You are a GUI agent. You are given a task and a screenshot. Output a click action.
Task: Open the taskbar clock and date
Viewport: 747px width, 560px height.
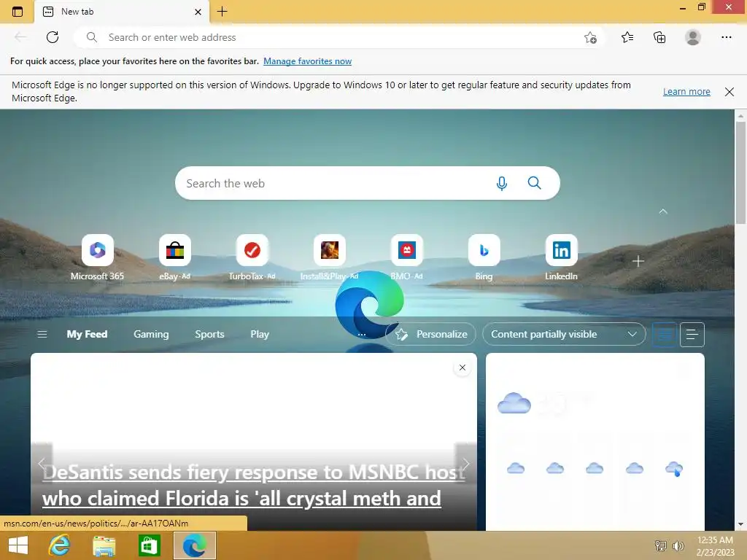tap(715, 546)
